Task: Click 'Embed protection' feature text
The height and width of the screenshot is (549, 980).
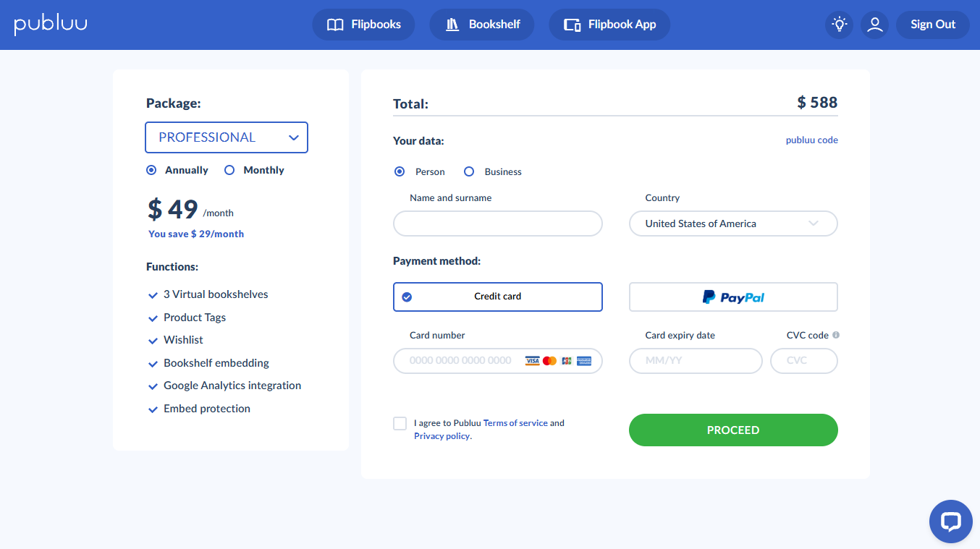Action: pyautogui.click(x=207, y=409)
